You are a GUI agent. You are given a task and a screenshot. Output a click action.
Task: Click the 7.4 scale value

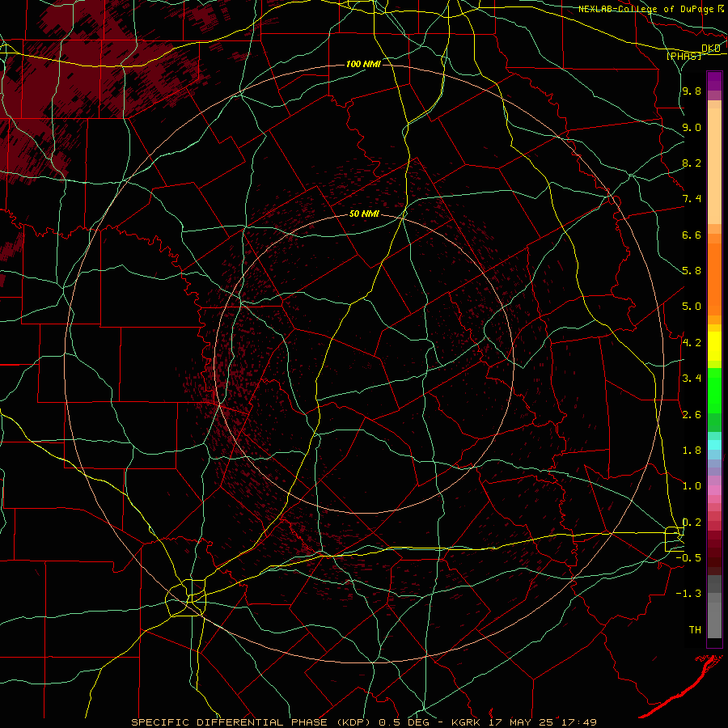pos(692,199)
